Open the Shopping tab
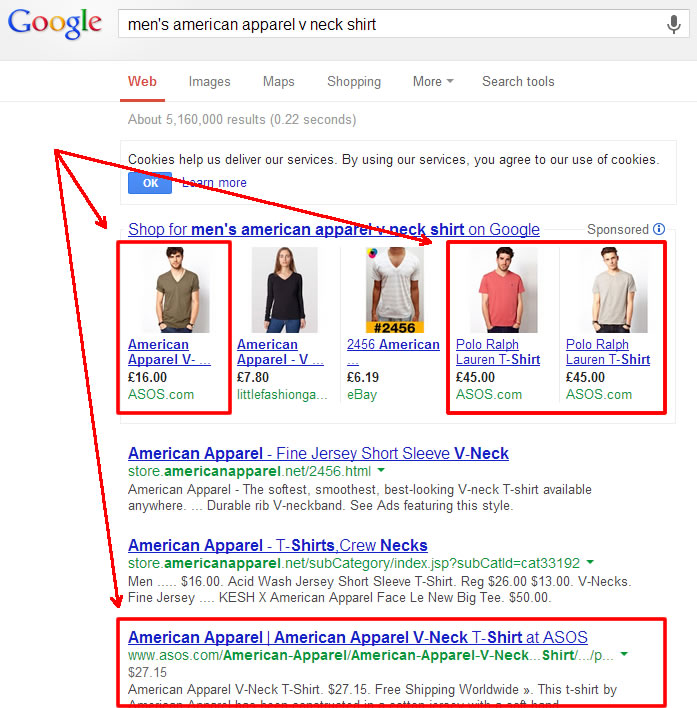The width and height of the screenshot is (697, 708). (354, 82)
